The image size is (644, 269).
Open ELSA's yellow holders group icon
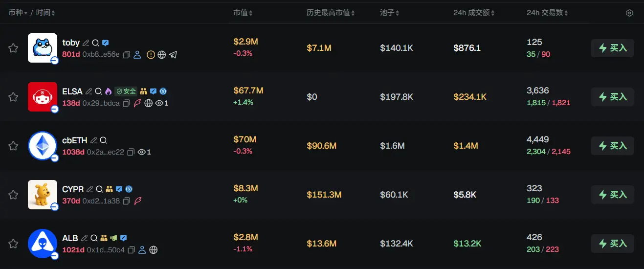click(x=144, y=91)
